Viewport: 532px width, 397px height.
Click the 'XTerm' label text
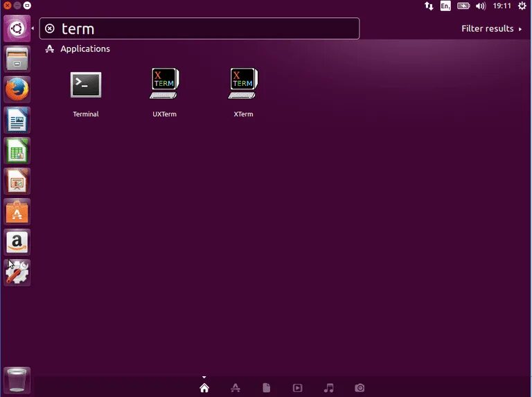click(243, 114)
